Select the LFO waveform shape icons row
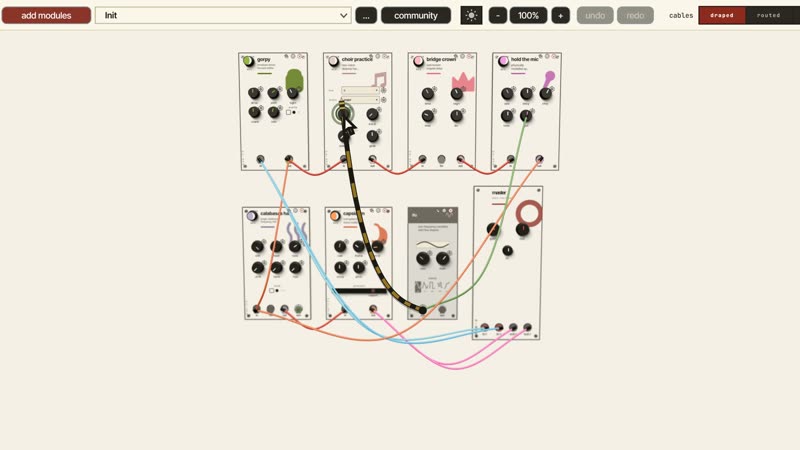The height and width of the screenshot is (450, 800). [432, 286]
